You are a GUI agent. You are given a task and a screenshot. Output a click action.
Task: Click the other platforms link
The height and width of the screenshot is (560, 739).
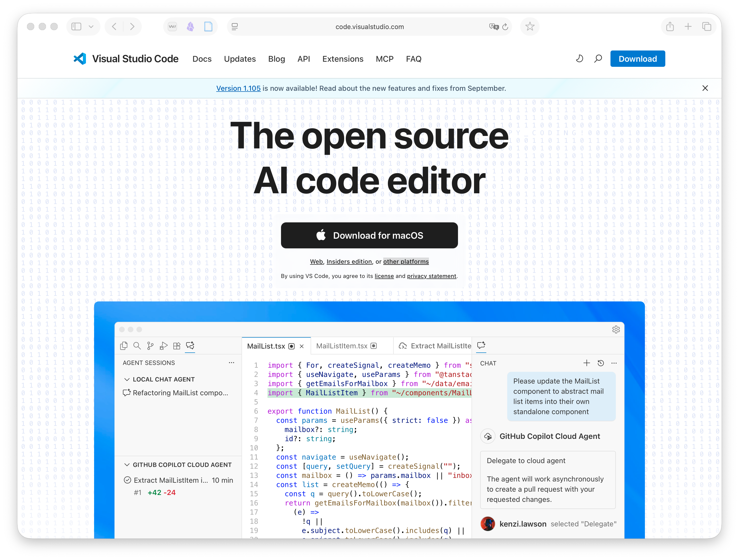click(x=405, y=261)
